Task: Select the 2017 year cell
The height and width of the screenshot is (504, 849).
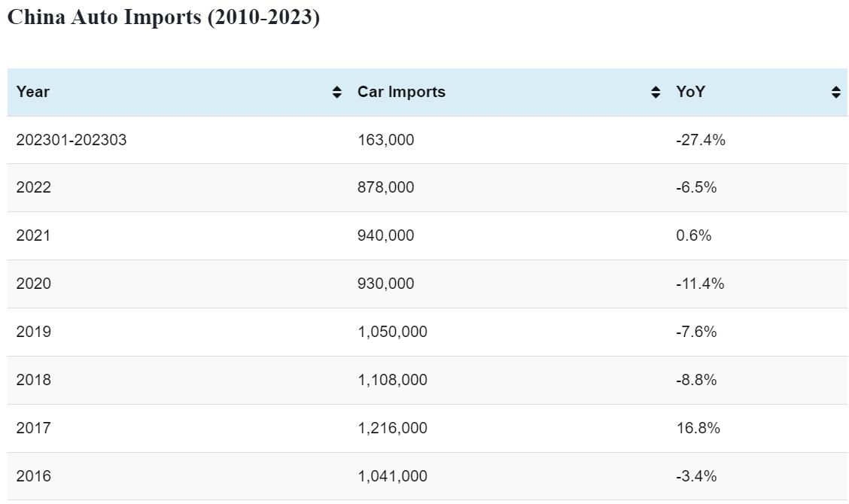Action: [x=34, y=428]
